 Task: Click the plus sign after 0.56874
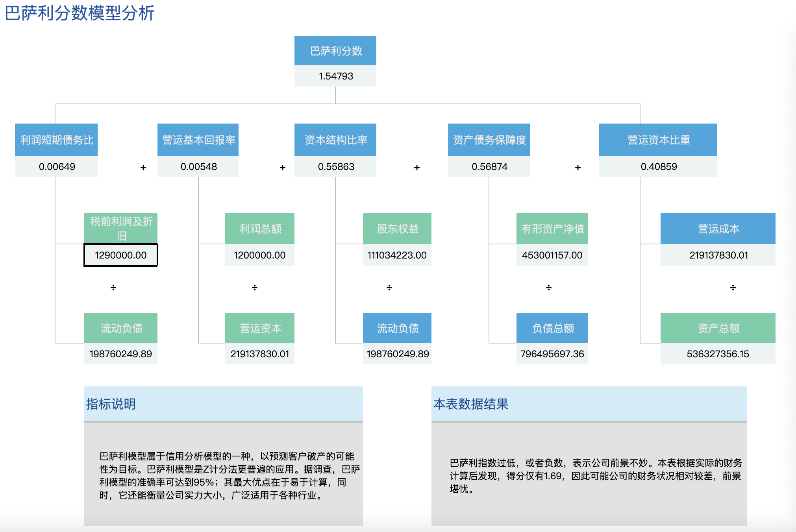click(x=578, y=168)
